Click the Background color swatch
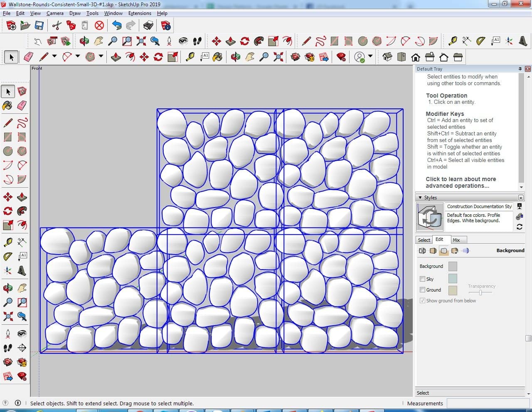 [x=453, y=266]
